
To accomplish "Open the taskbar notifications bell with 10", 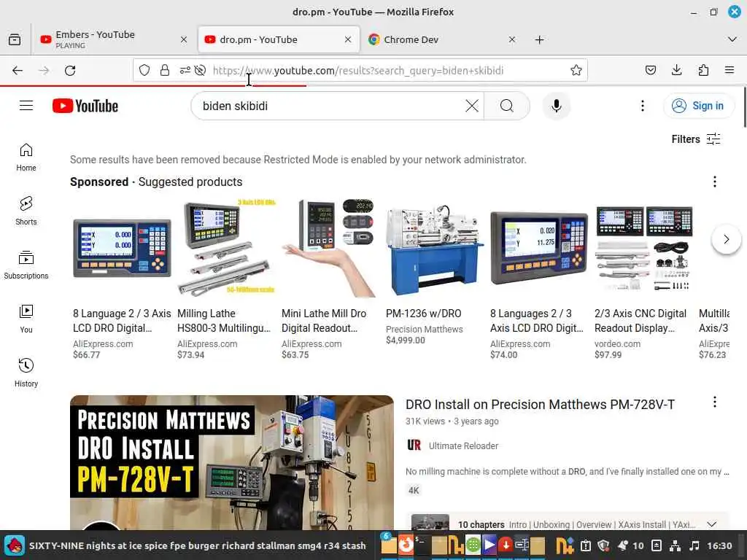I will (x=630, y=545).
